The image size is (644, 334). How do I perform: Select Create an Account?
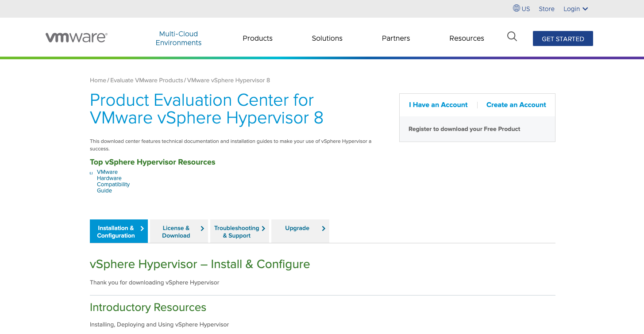point(516,105)
